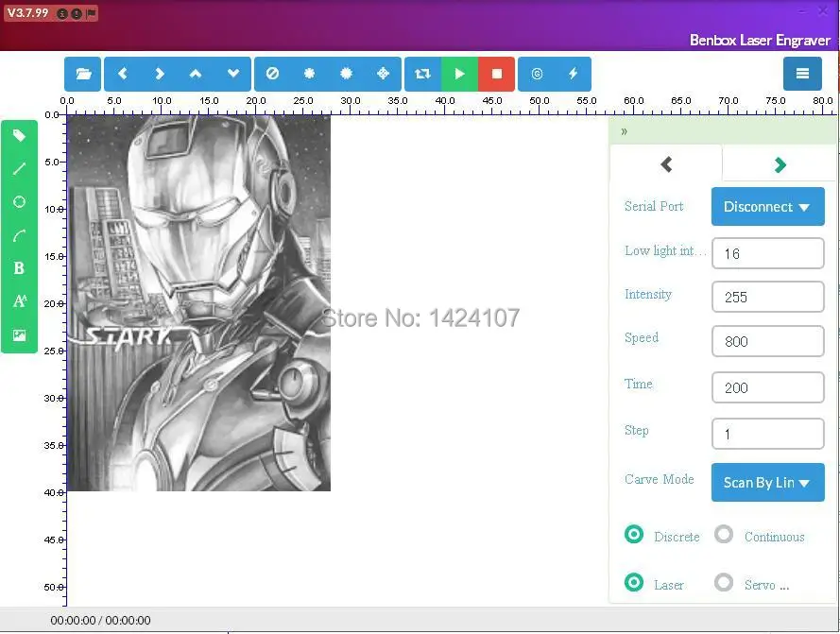This screenshot has width=840, height=634.
Task: Open the Carve Mode Scan By Line dropdown
Action: coord(767,482)
